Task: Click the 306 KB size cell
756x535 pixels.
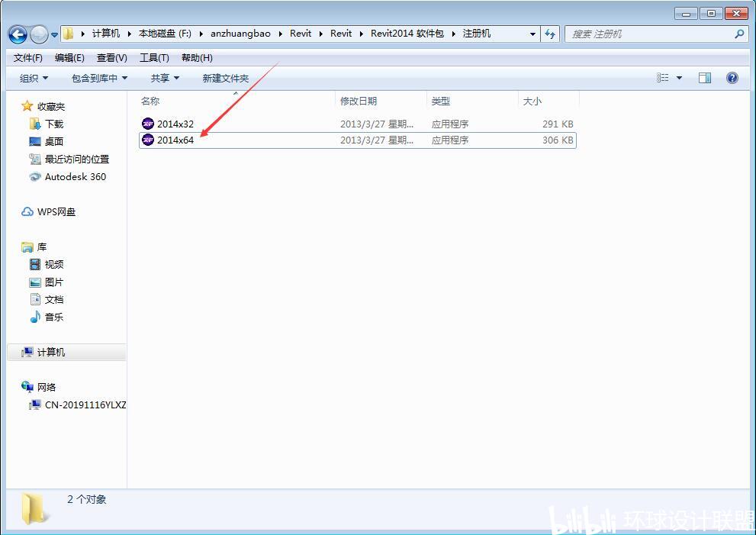Action: coord(558,140)
